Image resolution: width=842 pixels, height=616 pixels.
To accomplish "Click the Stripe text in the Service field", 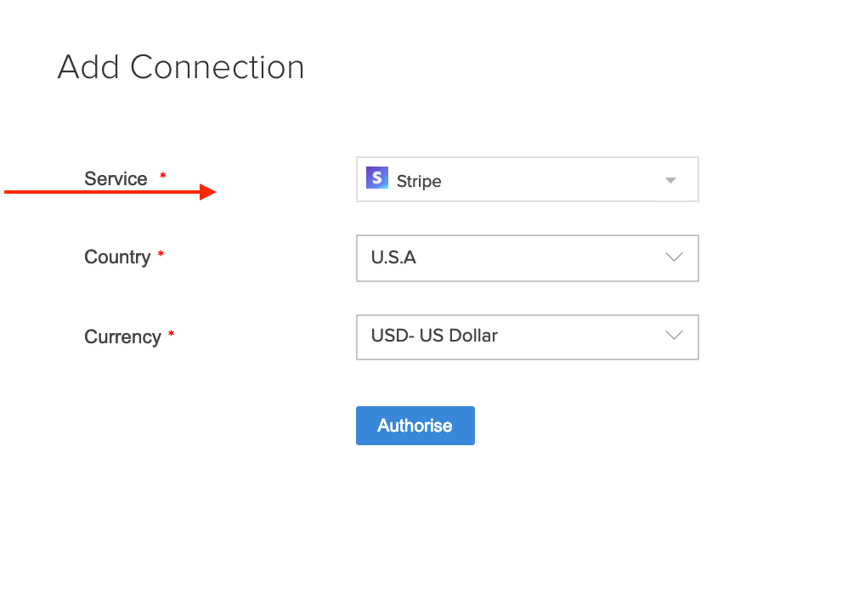I will [x=419, y=180].
